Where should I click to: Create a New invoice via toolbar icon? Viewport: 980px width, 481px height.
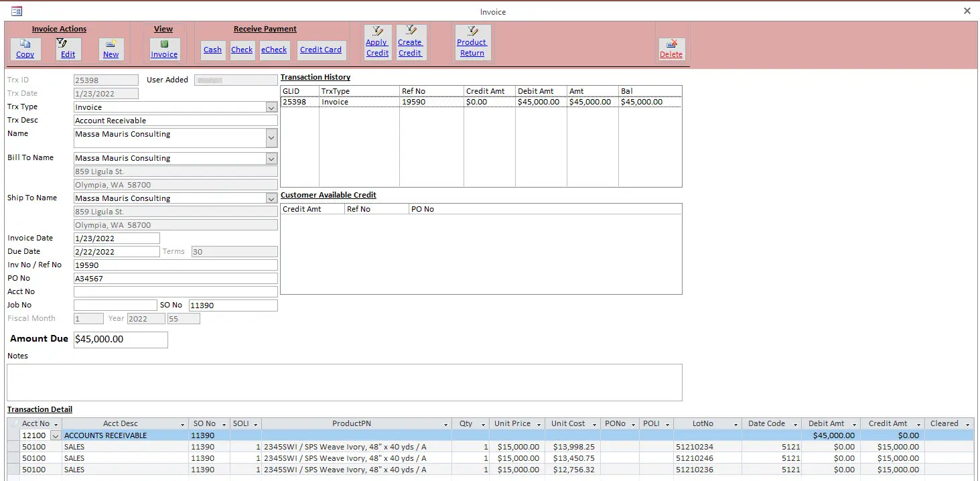[111, 49]
